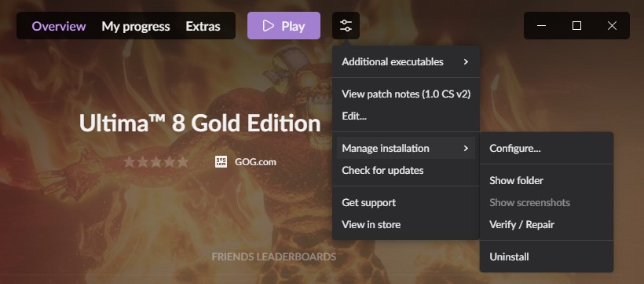The image size is (644, 284).
Task: Open View patch notes (1.0 CS v2)
Action: (x=406, y=94)
